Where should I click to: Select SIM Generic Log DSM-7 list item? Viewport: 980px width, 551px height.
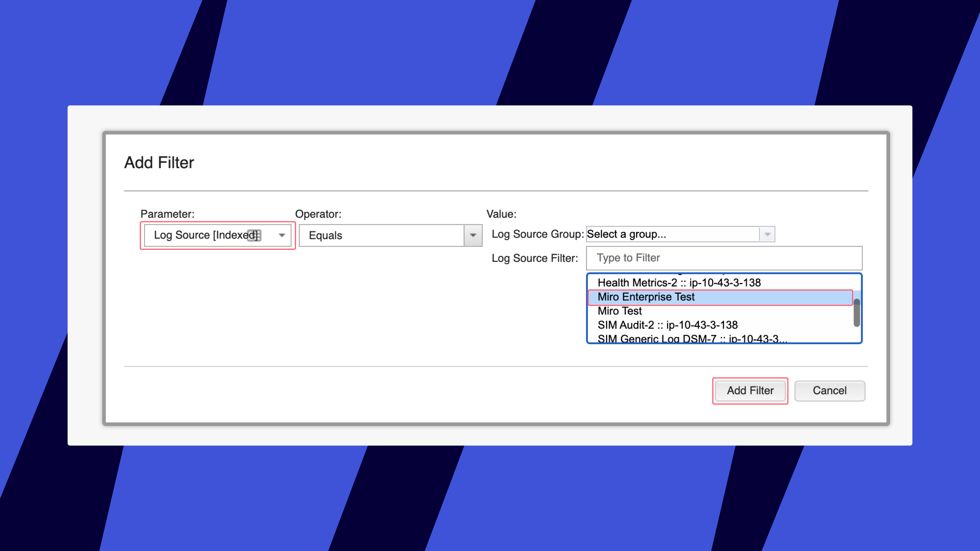[692, 339]
